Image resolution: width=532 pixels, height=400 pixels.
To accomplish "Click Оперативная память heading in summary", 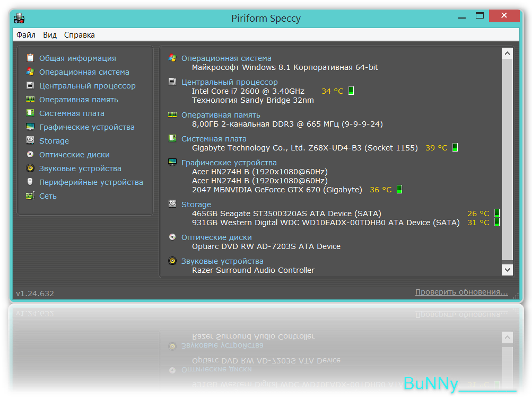I will pos(221,115).
